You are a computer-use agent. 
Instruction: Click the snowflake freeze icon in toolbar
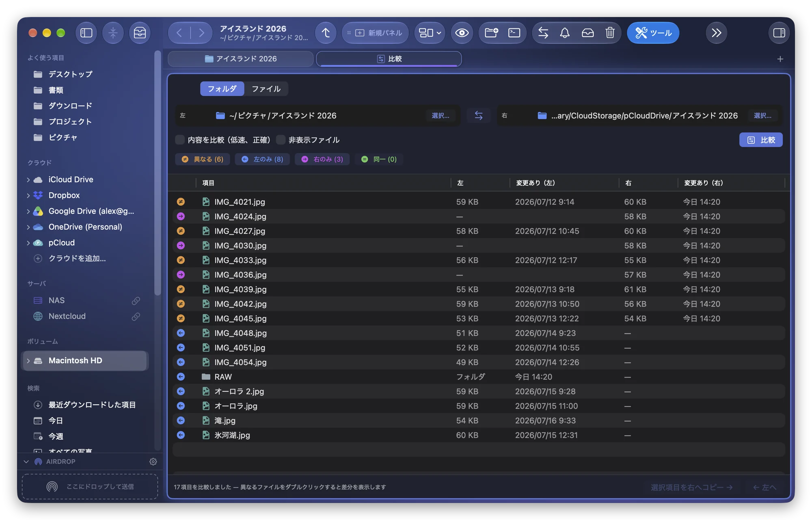(113, 33)
